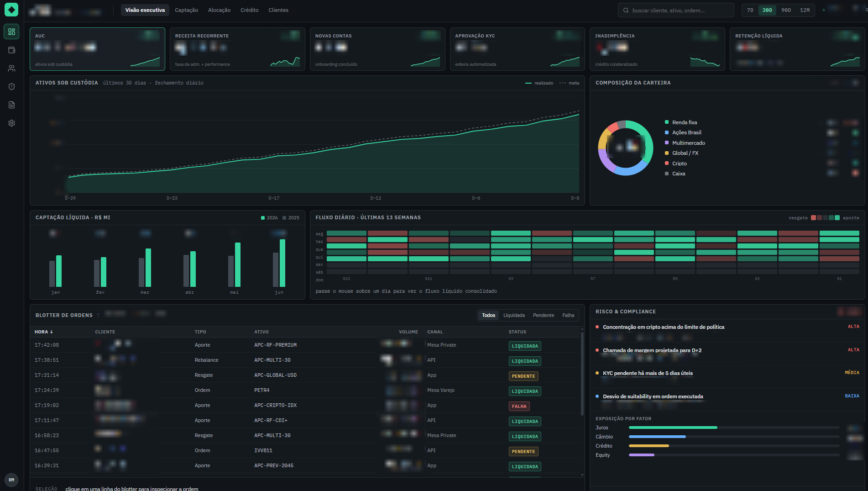Focus the buscar cliente search field

[x=675, y=10]
